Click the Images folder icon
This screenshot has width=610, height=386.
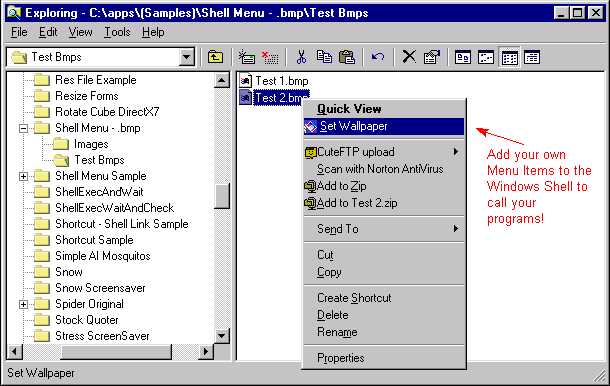[x=61, y=144]
